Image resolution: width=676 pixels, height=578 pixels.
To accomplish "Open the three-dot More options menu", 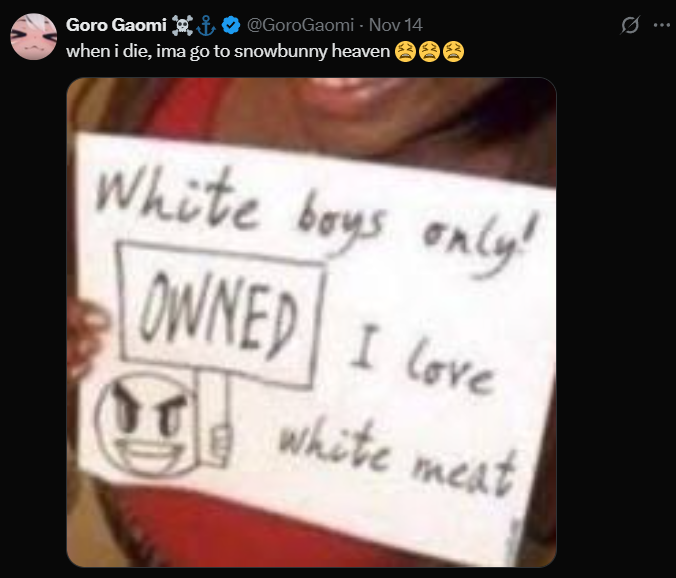I will point(661,25).
